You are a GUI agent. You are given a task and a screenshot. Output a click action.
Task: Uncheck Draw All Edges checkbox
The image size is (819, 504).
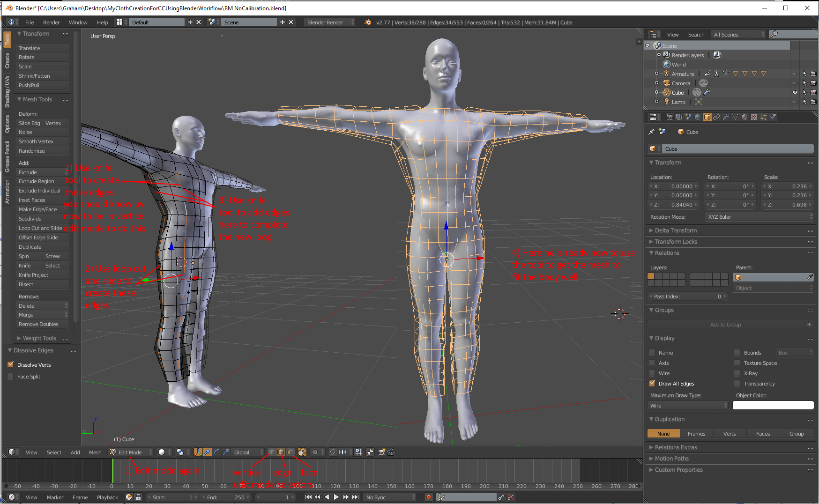click(652, 383)
